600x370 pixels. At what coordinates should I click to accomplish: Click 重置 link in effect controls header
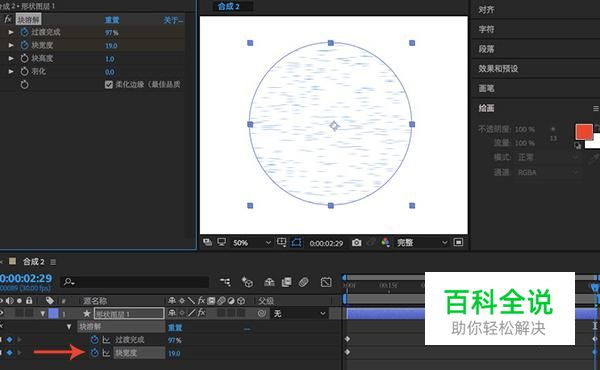coord(112,20)
